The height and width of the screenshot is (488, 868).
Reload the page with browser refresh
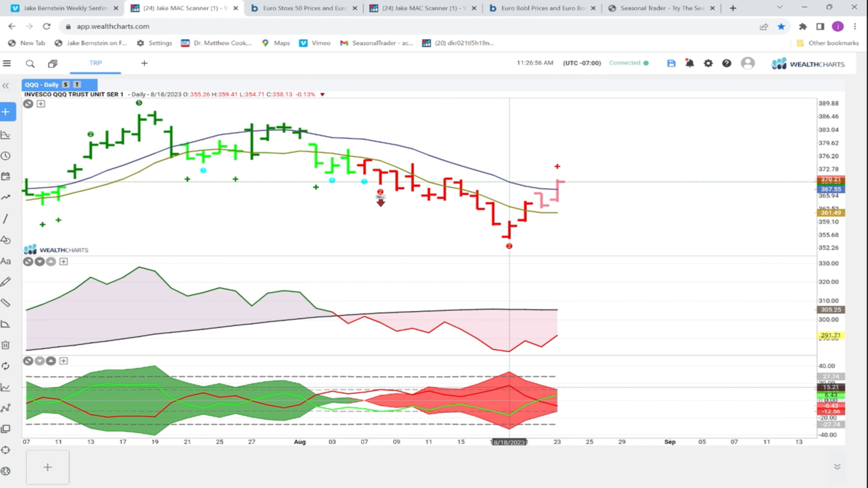click(x=47, y=26)
